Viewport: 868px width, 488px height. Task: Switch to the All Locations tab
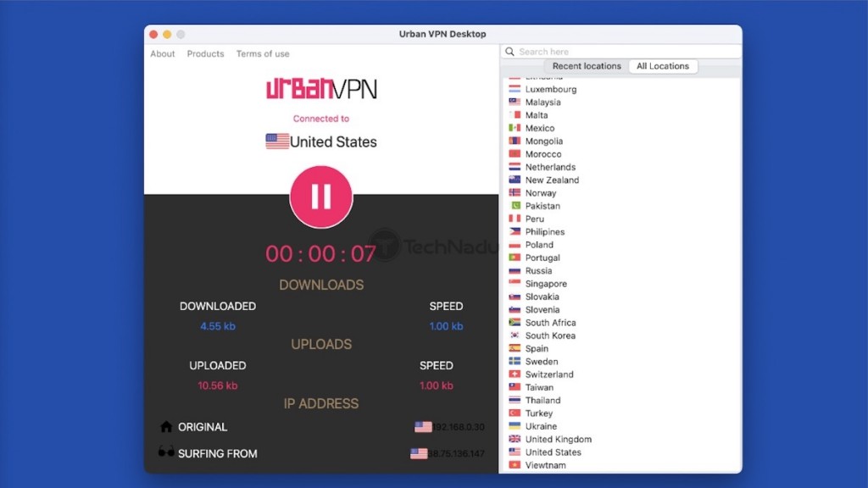tap(663, 66)
